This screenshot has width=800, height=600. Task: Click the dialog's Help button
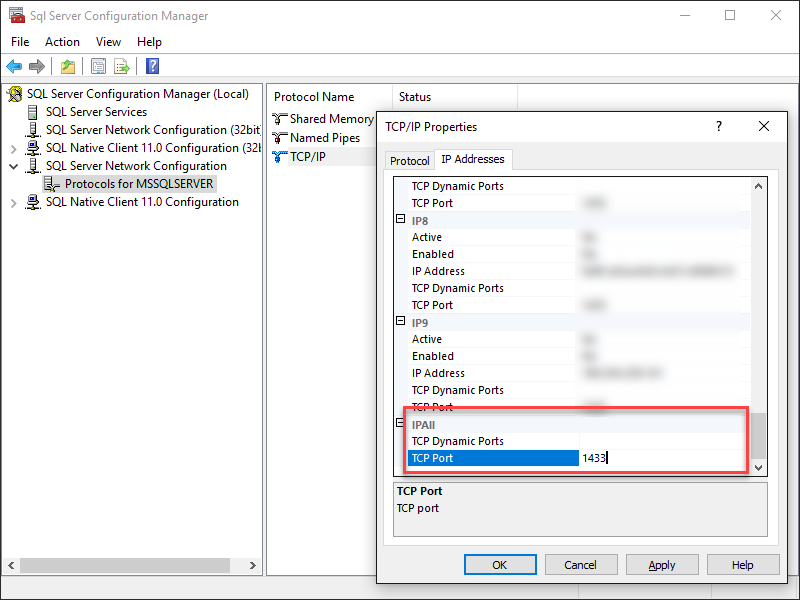[743, 565]
